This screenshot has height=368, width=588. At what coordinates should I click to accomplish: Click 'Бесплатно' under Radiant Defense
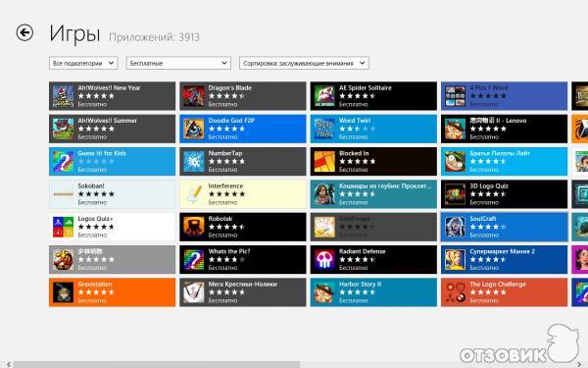coord(354,268)
